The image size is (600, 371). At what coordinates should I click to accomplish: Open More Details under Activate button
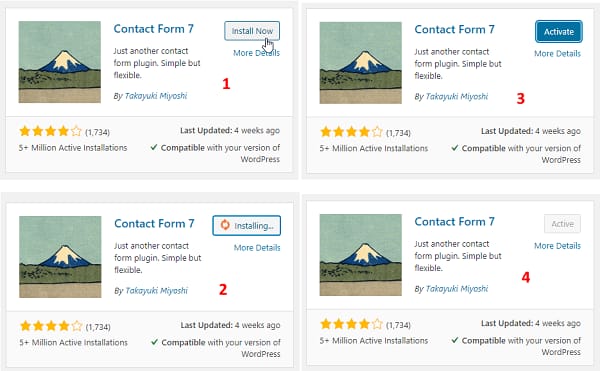[x=557, y=54]
